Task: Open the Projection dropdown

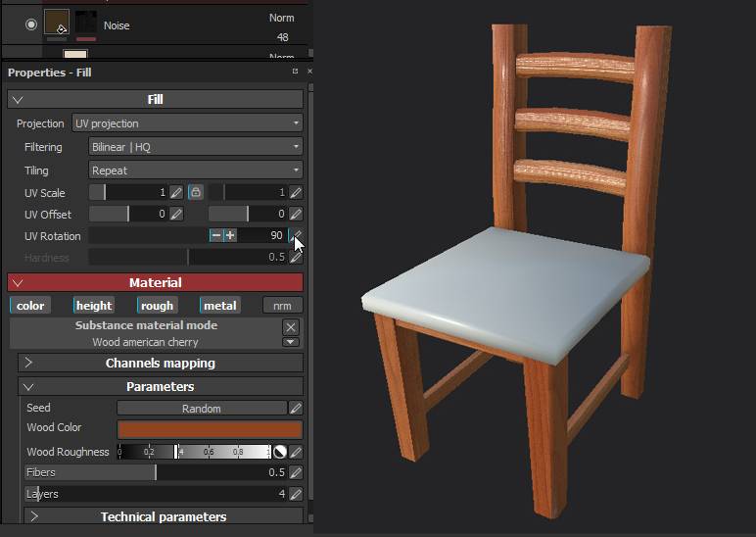Action: tap(186, 123)
